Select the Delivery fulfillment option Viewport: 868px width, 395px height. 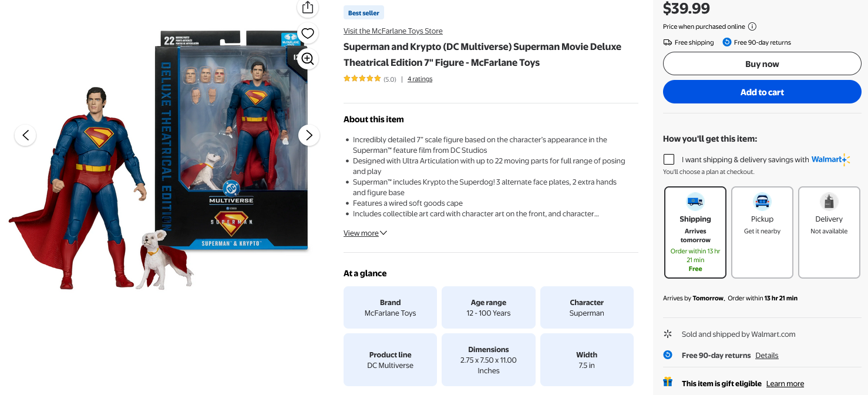pyautogui.click(x=829, y=232)
